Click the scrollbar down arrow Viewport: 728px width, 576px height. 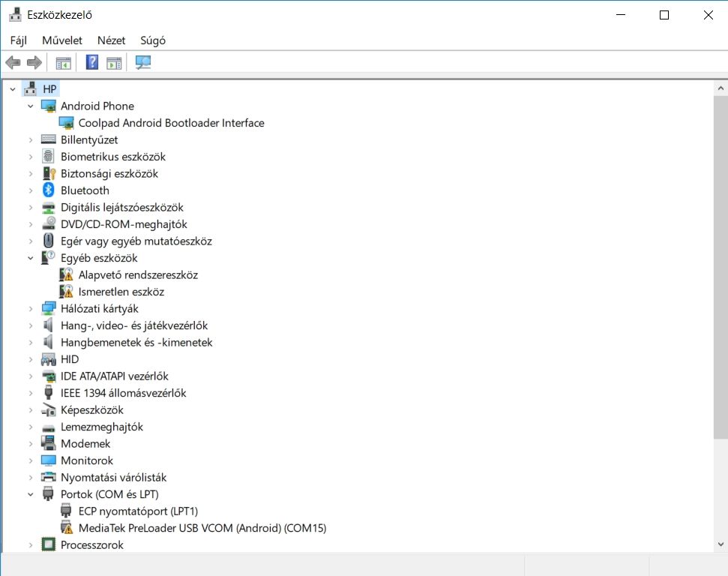tap(721, 544)
